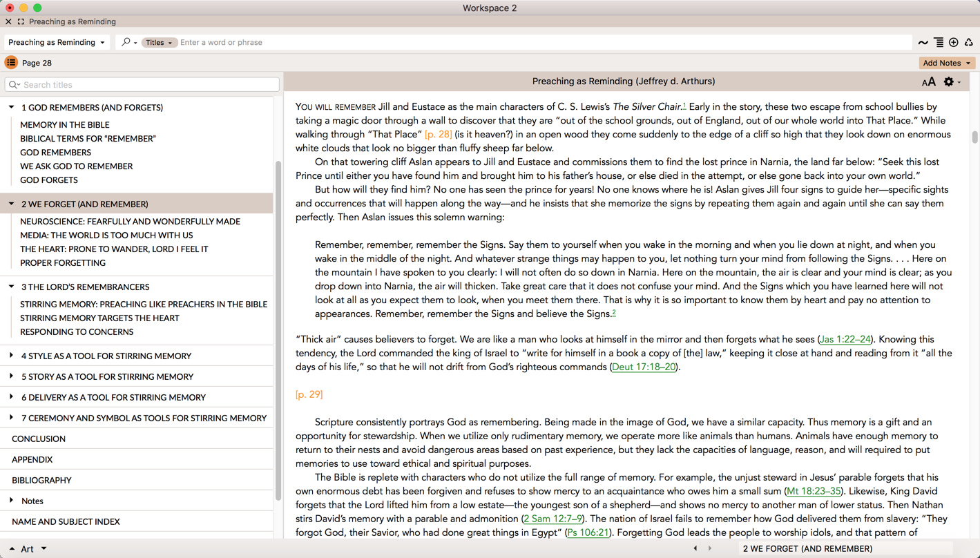Screen dimensions: 980x558
Task: Focus the Enter a word or phrase field
Action: (x=544, y=42)
